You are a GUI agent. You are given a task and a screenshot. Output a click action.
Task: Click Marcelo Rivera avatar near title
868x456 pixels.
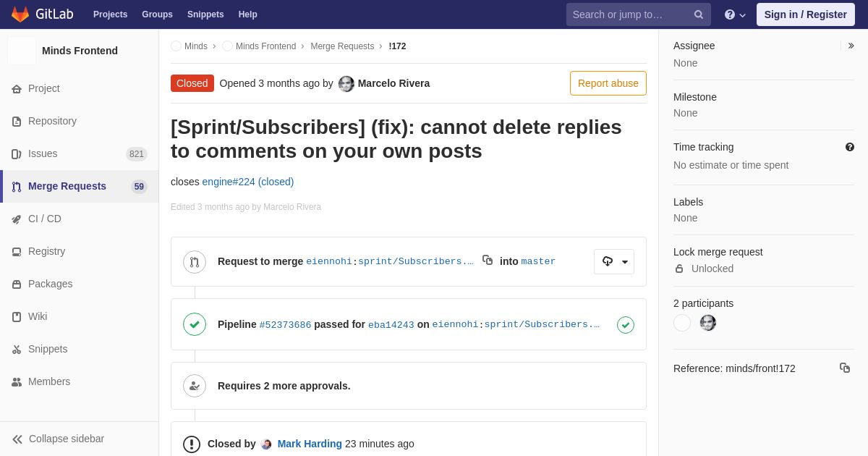[x=346, y=84]
